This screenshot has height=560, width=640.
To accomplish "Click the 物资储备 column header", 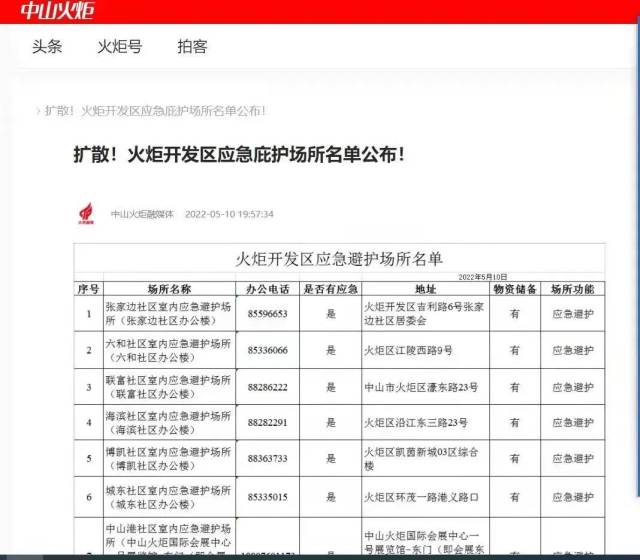I will (515, 289).
